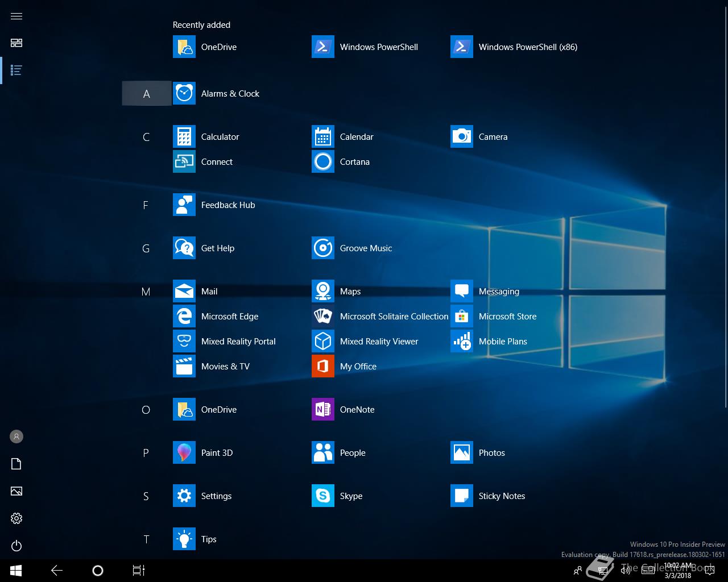Expand the hamburger menu at top left
The height and width of the screenshot is (582, 728).
pyautogui.click(x=16, y=16)
